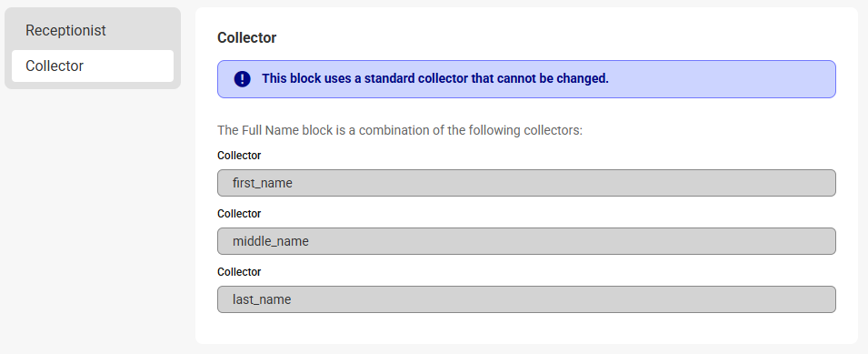Click the standard collector warning message text
Image resolution: width=868 pixels, height=354 pixels.
coord(435,78)
